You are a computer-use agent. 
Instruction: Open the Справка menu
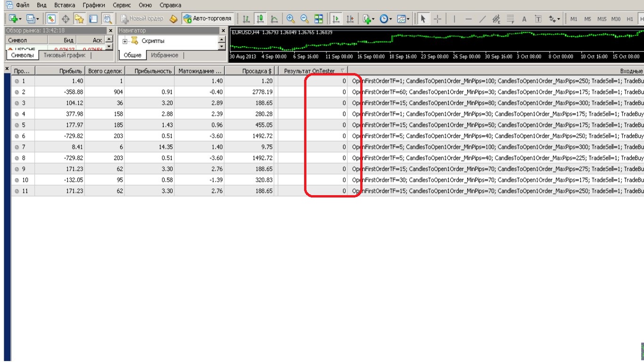[x=170, y=5]
